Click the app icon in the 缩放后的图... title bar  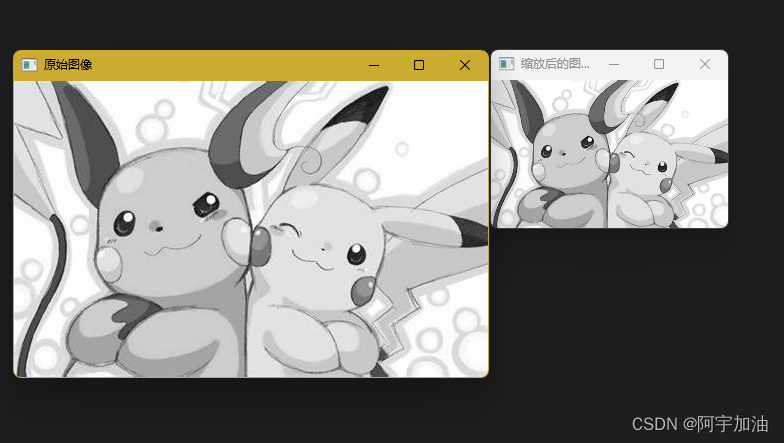(x=506, y=64)
